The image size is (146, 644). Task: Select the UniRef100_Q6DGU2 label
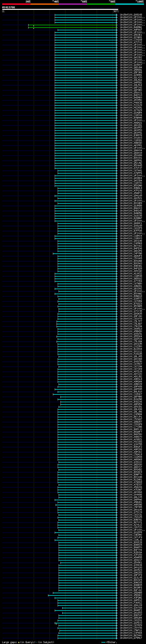(131, 278)
